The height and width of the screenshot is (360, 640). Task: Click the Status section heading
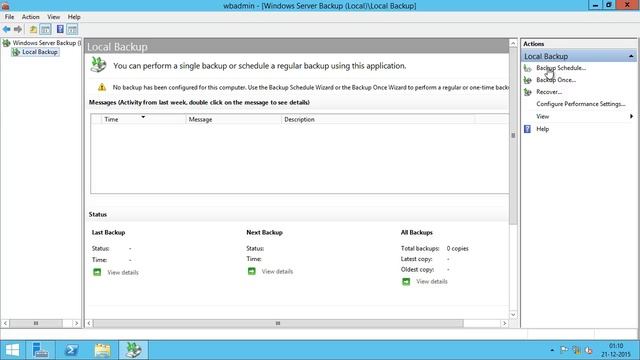98,214
